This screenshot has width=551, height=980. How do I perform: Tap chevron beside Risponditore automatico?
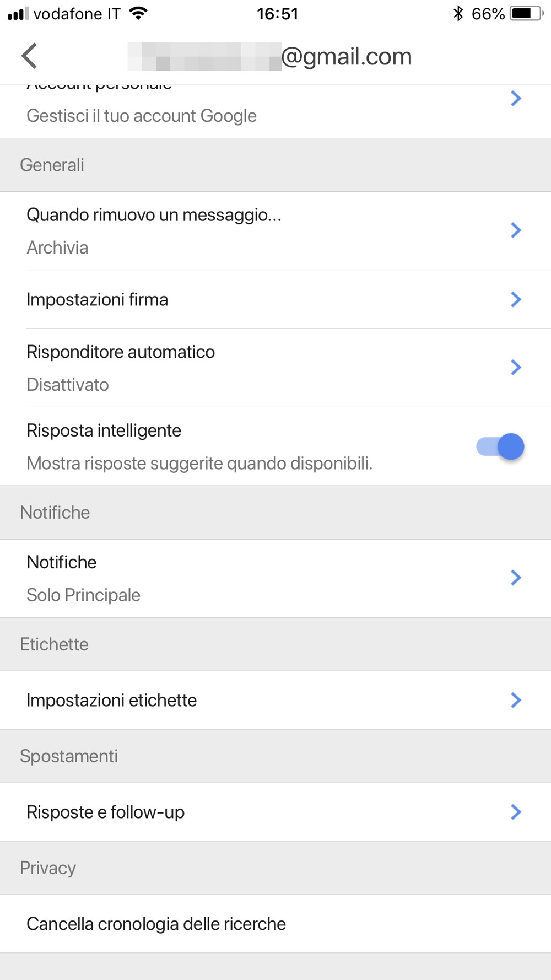pyautogui.click(x=516, y=368)
